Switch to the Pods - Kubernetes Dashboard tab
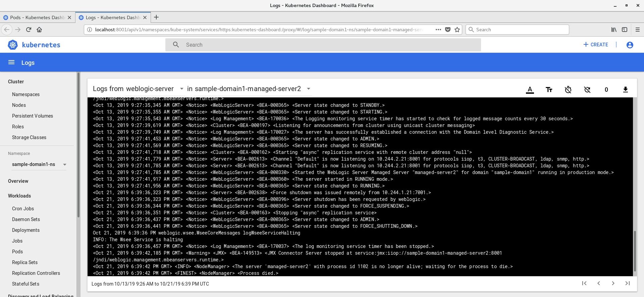 pos(37,17)
